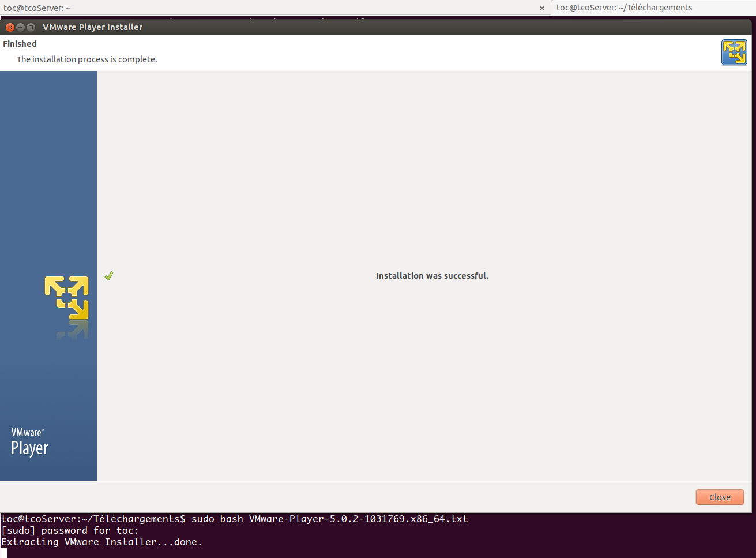Minimize the VMware Player Installer window
Viewport: 756px width, 558px height.
coord(20,27)
